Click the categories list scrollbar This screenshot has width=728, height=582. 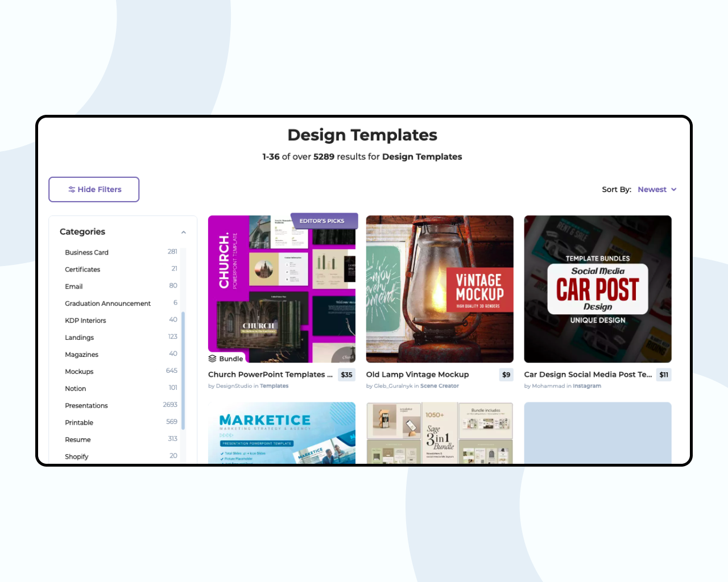(x=183, y=371)
